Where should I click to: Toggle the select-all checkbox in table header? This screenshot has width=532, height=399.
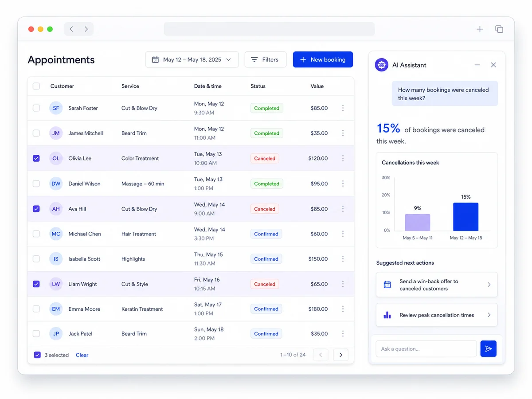click(36, 86)
